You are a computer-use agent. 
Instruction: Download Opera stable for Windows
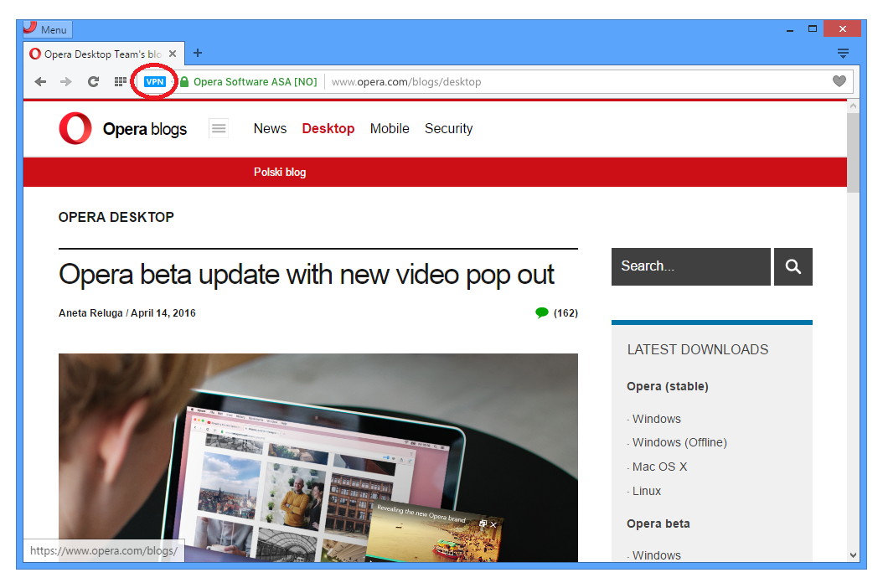click(x=656, y=419)
